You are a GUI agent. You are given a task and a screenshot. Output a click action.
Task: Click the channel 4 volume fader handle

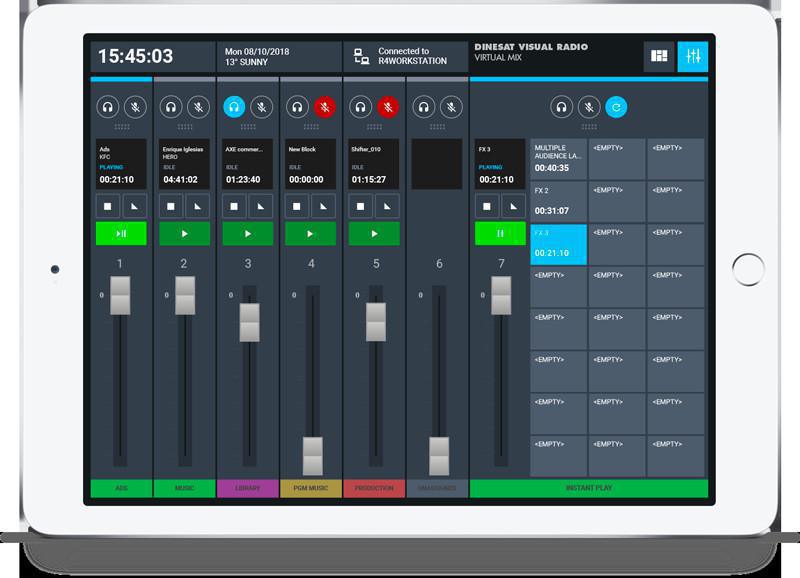tap(313, 456)
